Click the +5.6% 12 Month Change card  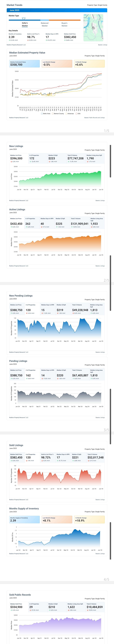click(x=89, y=64)
